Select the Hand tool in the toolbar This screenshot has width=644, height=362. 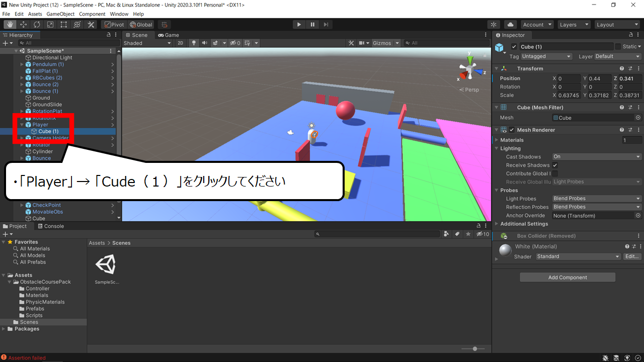[10, 25]
